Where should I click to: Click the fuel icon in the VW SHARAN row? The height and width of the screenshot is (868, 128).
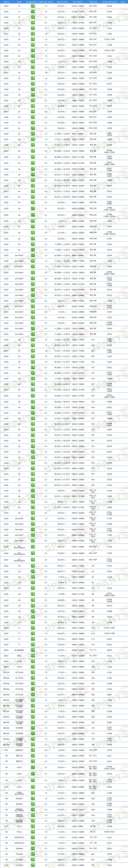click(x=33, y=848)
